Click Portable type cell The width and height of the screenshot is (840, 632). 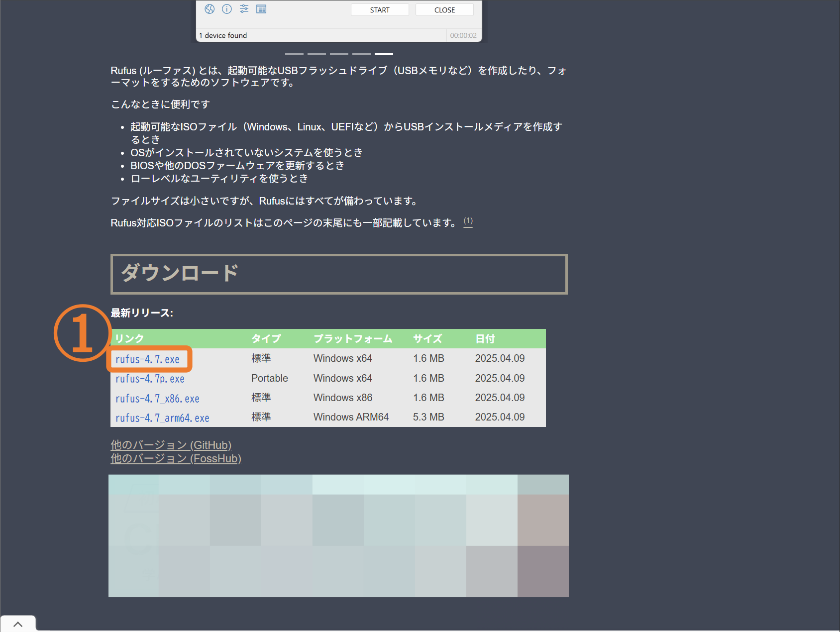coord(270,378)
